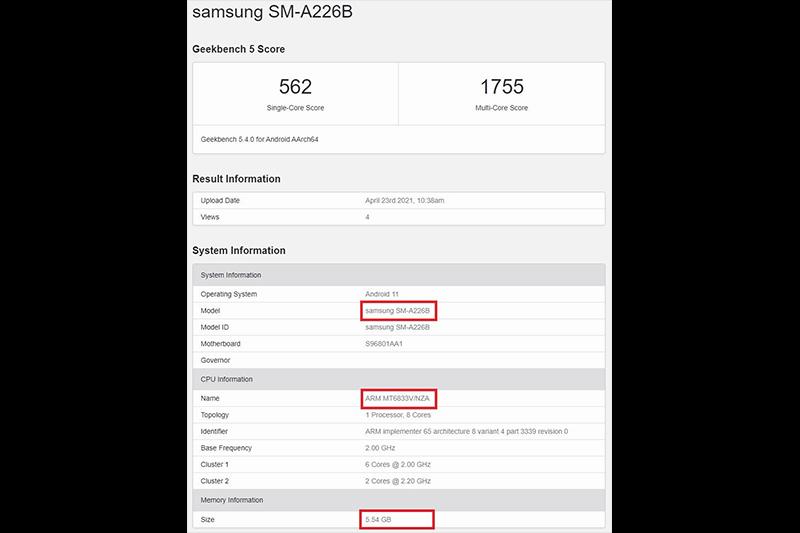The width and height of the screenshot is (800, 533).
Task: Click the Result Information heading
Action: pyautogui.click(x=236, y=179)
